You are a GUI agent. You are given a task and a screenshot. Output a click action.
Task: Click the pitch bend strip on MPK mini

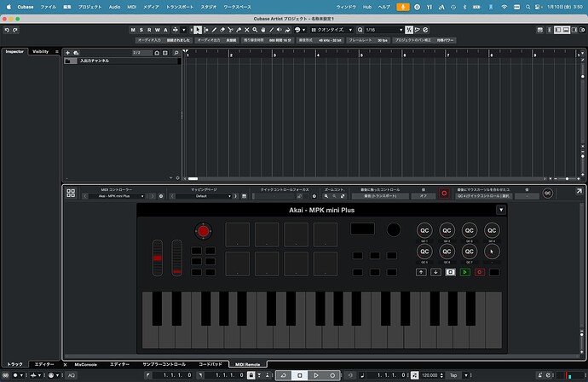coord(158,258)
